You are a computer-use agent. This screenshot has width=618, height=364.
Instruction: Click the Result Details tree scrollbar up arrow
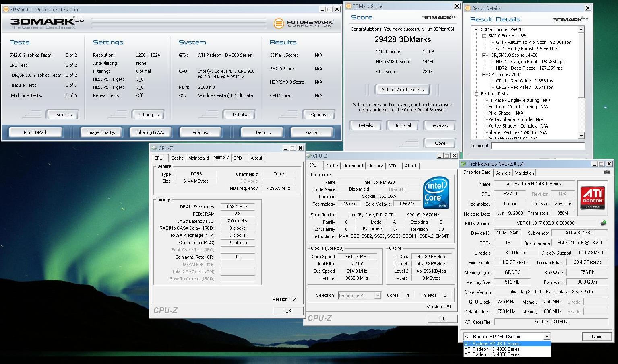tap(581, 29)
